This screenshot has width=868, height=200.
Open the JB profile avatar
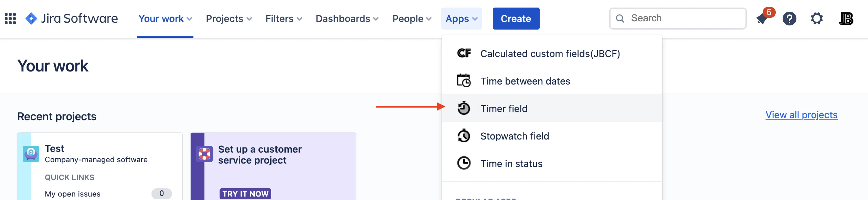pyautogui.click(x=846, y=19)
